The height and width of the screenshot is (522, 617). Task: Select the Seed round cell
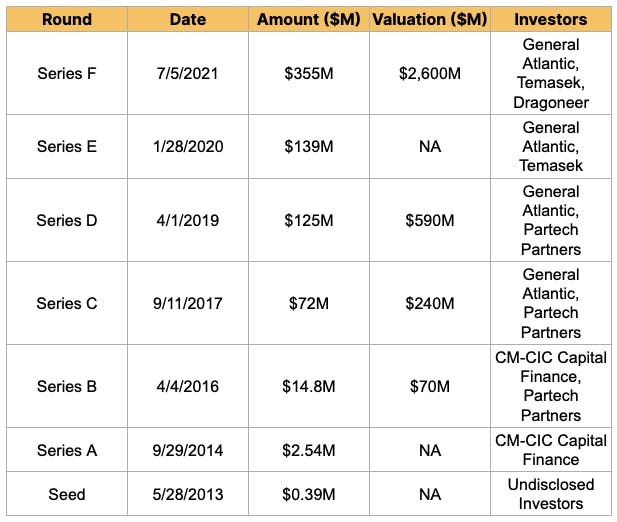[67, 494]
